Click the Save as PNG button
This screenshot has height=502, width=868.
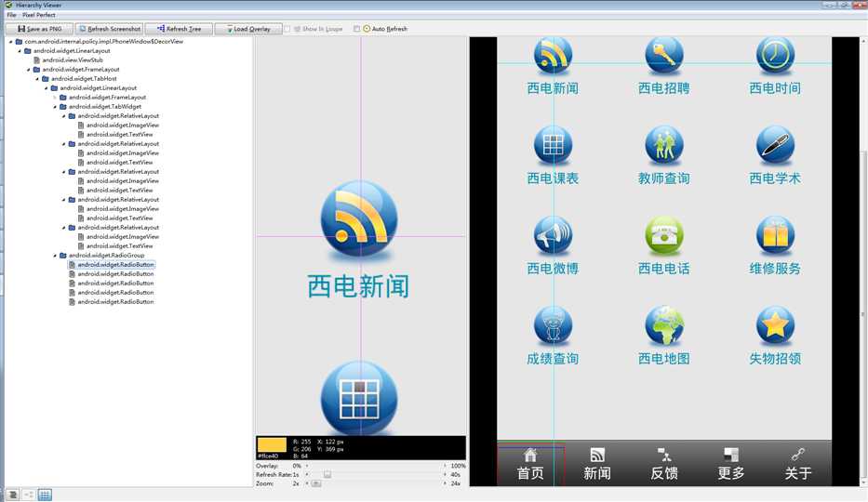(x=39, y=29)
